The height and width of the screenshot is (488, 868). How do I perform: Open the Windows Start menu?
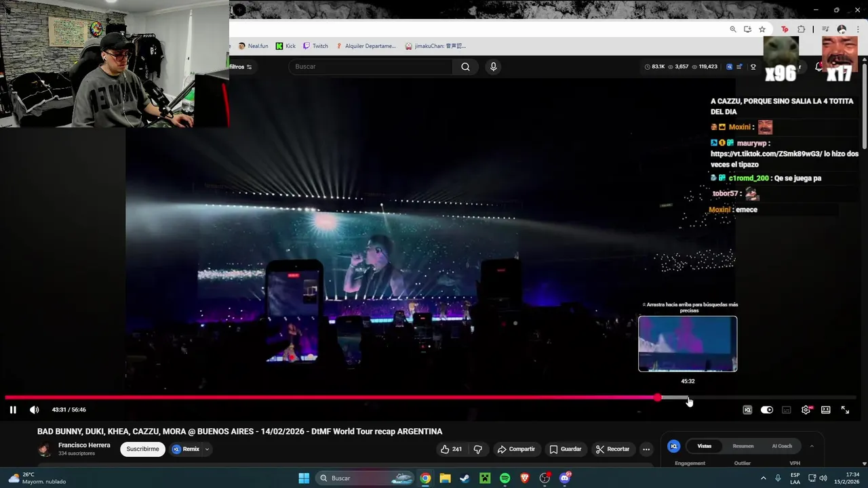tap(304, 478)
